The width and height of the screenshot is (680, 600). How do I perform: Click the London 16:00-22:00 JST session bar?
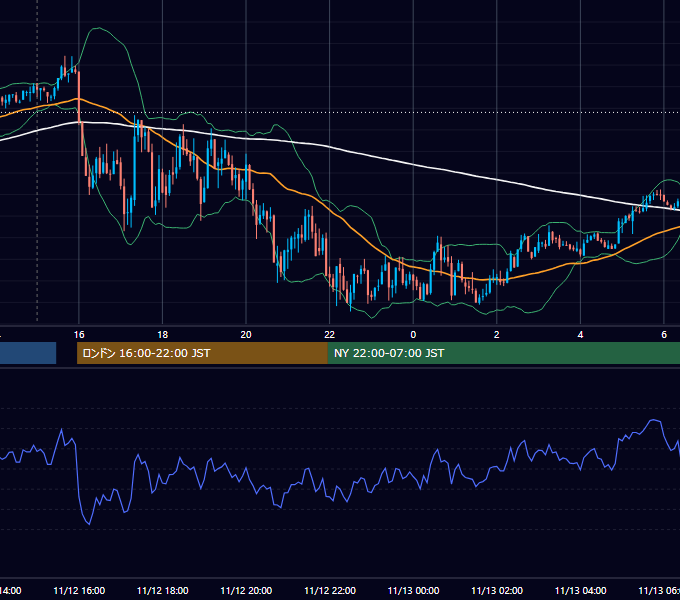point(202,353)
